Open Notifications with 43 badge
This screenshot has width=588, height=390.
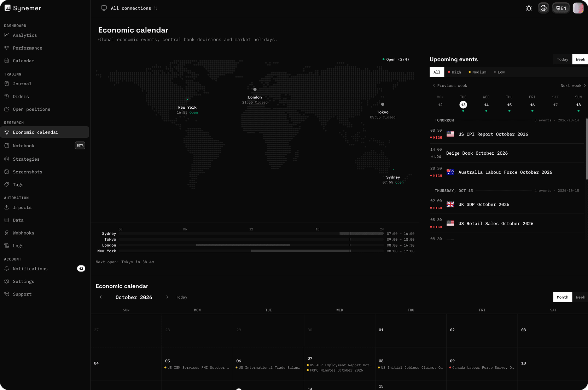45,269
